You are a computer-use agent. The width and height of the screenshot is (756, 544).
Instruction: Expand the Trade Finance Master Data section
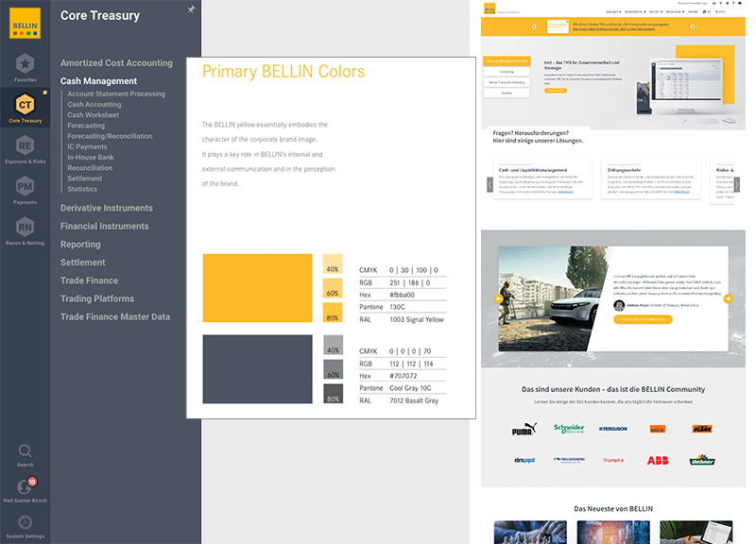[x=115, y=317]
